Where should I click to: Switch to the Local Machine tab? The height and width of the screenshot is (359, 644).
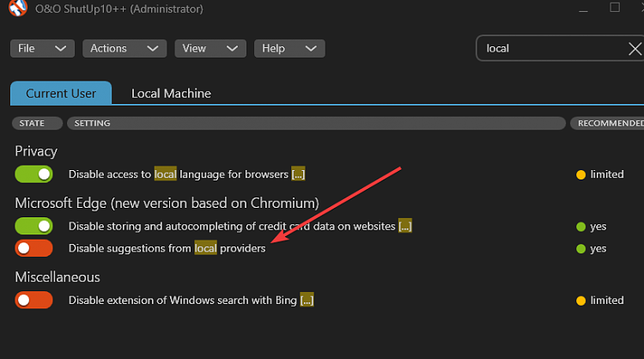(x=171, y=94)
